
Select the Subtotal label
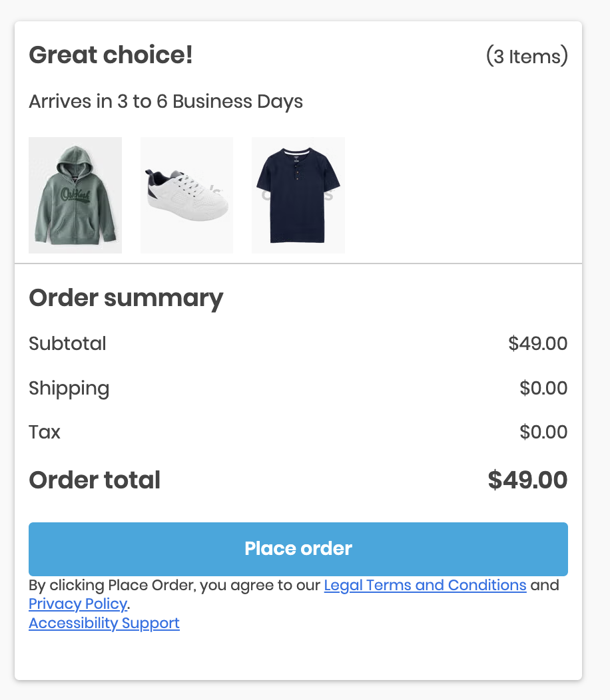click(x=67, y=344)
